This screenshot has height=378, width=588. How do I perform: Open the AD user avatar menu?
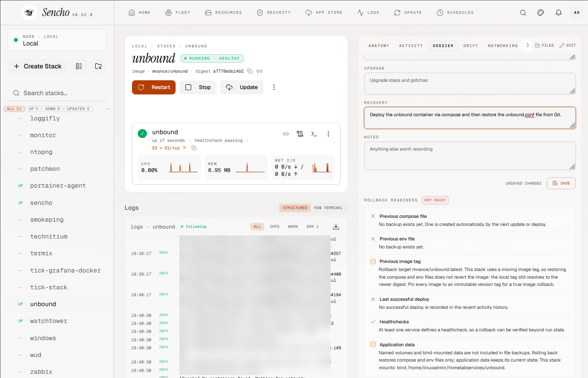pyautogui.click(x=577, y=13)
